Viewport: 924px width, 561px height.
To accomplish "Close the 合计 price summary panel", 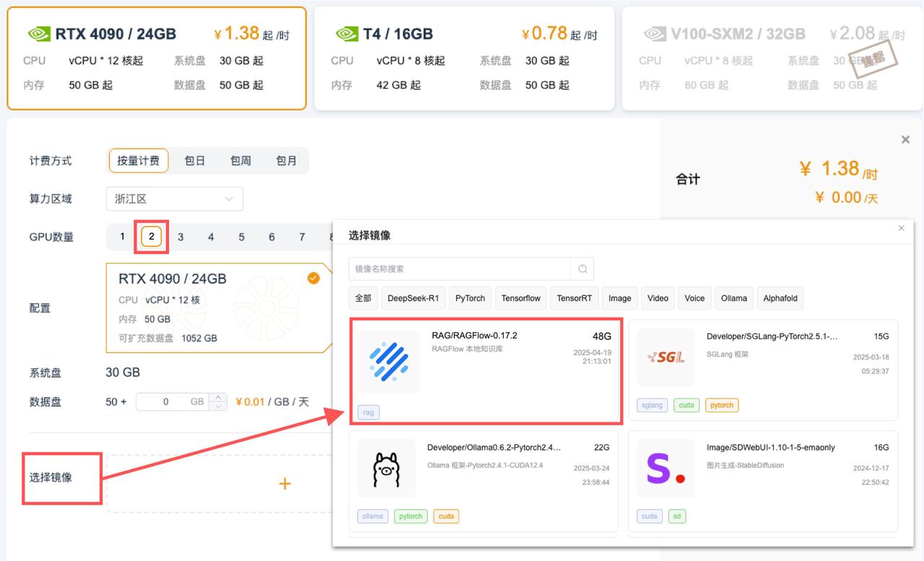I will pos(905,139).
